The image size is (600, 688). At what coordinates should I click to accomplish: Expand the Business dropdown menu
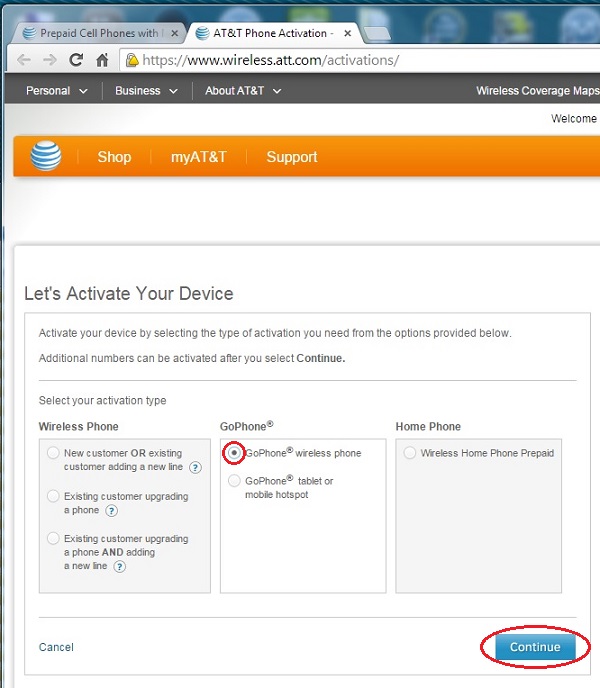pyautogui.click(x=146, y=91)
